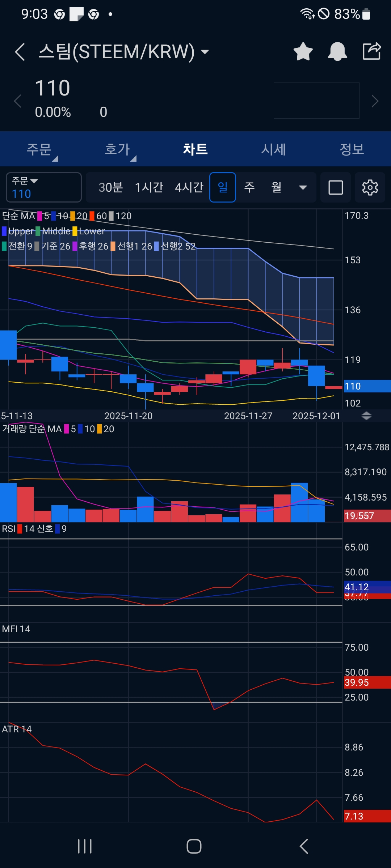Viewport: 391px width, 868px height.
Task: Switch to the 주문 tab
Action: click(x=39, y=149)
